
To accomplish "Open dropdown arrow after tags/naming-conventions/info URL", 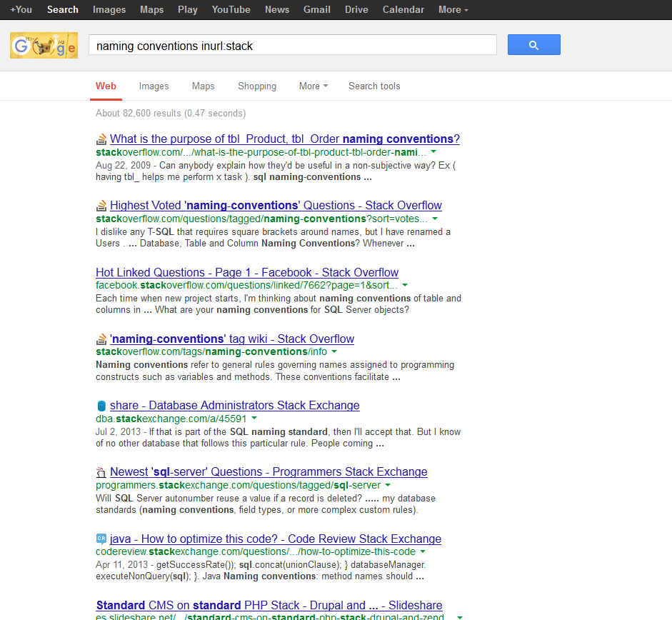I will click(334, 351).
